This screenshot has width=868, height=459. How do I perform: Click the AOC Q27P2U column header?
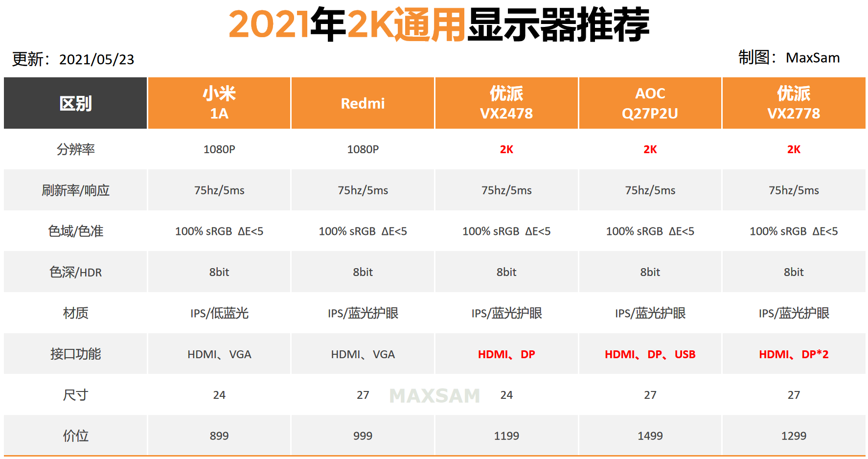pos(650,103)
